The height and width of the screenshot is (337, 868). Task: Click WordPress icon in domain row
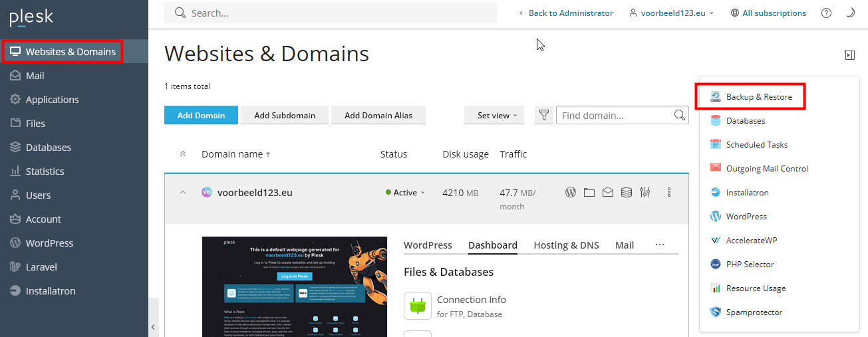tap(570, 193)
